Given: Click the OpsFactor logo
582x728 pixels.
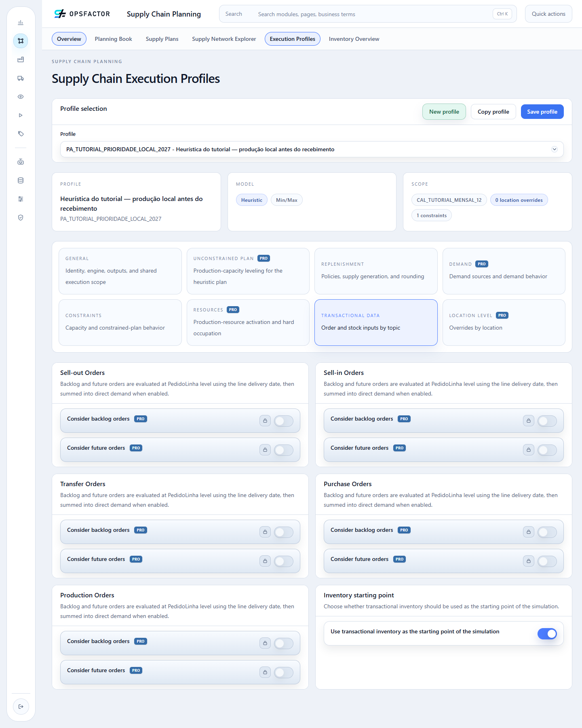Looking at the screenshot, I should (x=82, y=14).
